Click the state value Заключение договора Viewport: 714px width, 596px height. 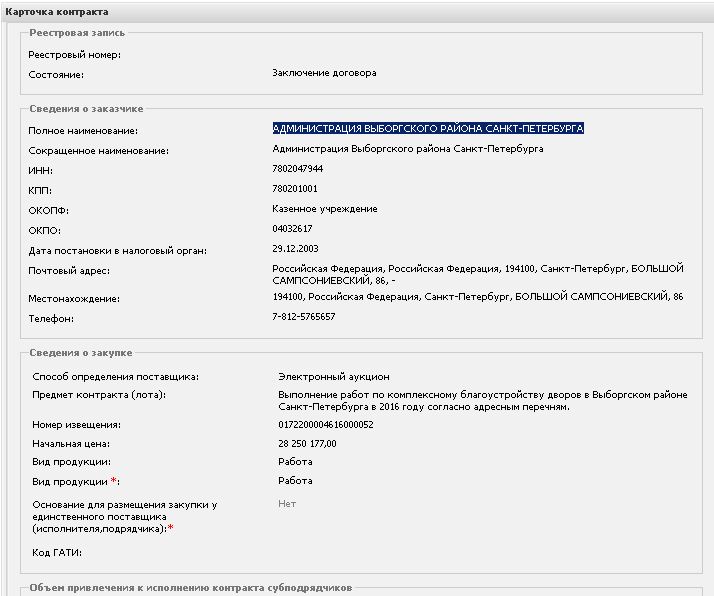pos(324,73)
